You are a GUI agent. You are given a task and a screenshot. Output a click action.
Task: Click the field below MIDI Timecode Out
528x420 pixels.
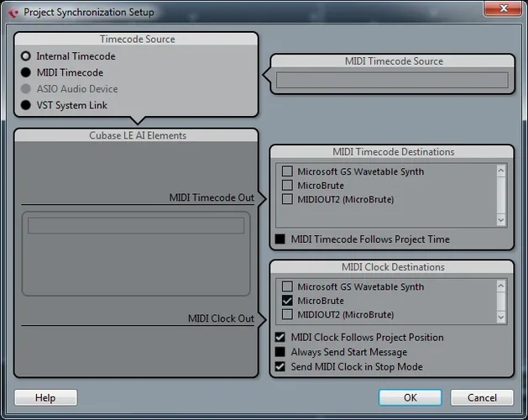(136, 225)
